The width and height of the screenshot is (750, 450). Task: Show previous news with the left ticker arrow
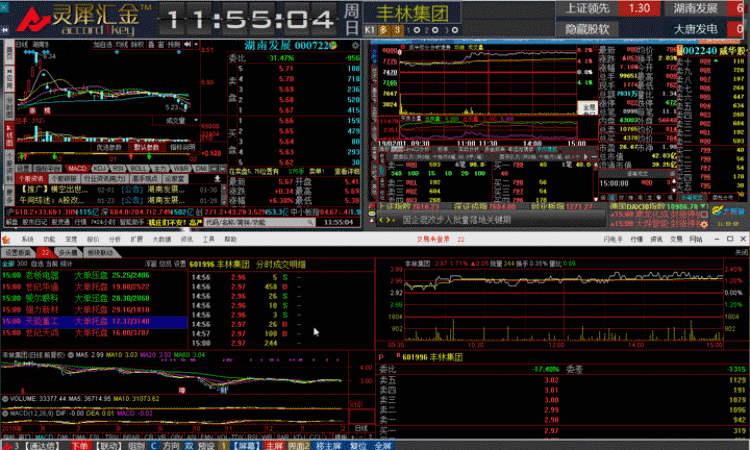click(381, 220)
